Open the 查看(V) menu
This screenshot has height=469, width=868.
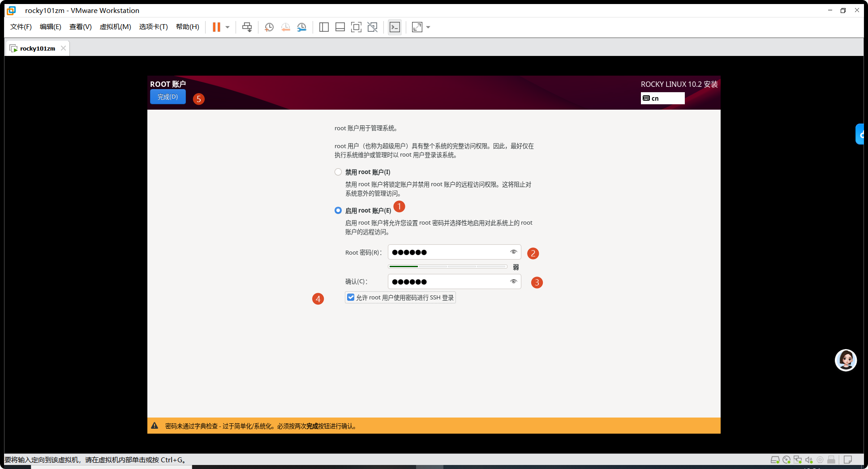point(81,27)
